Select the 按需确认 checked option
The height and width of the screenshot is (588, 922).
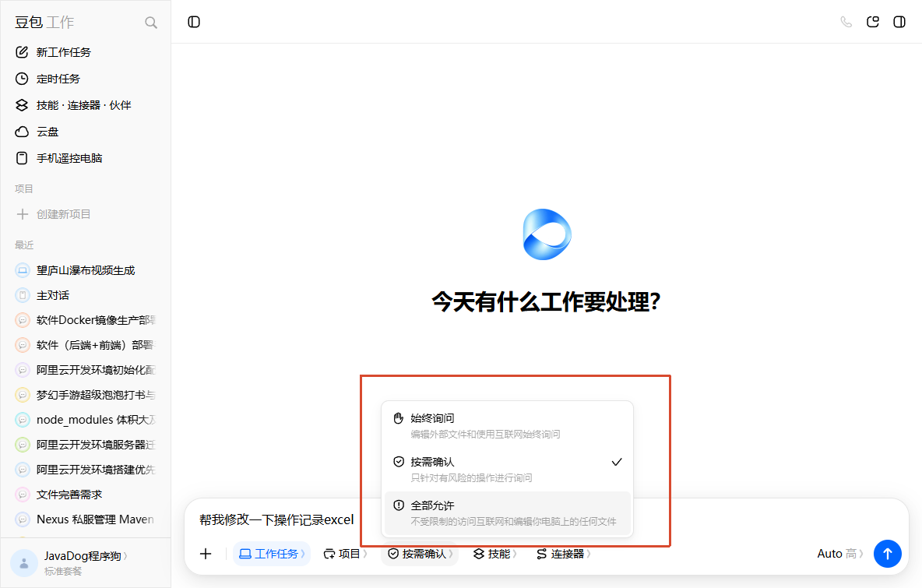tap(507, 469)
